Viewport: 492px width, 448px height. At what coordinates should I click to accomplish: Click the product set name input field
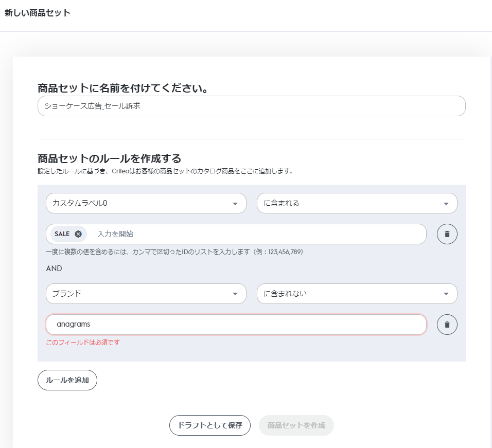[x=251, y=106]
